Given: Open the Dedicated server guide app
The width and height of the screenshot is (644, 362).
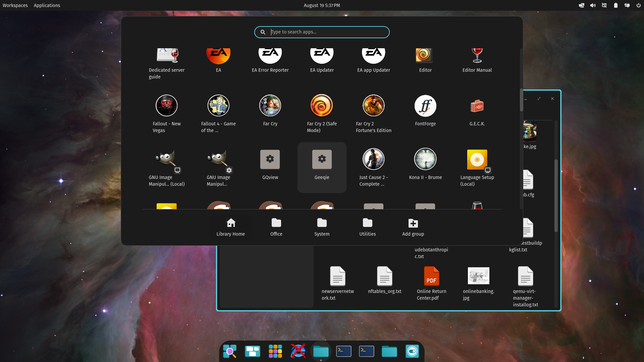Looking at the screenshot, I should point(167,64).
